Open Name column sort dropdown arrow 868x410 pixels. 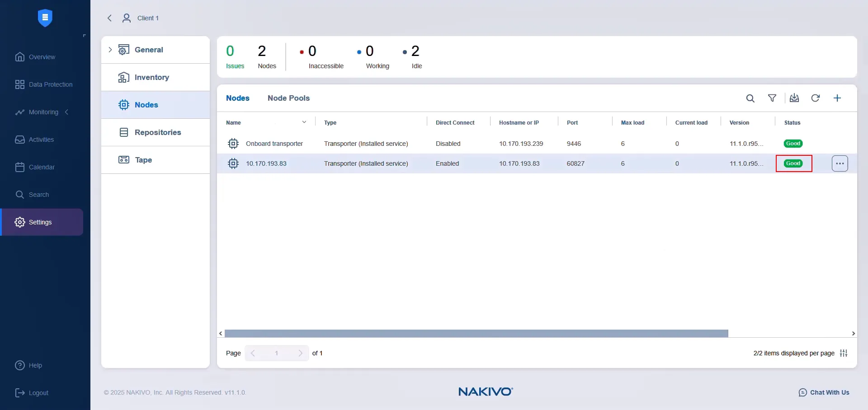point(304,122)
